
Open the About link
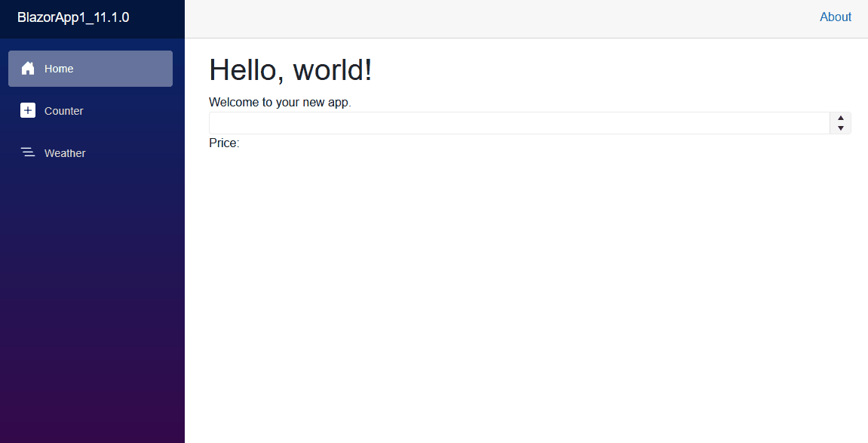point(836,17)
